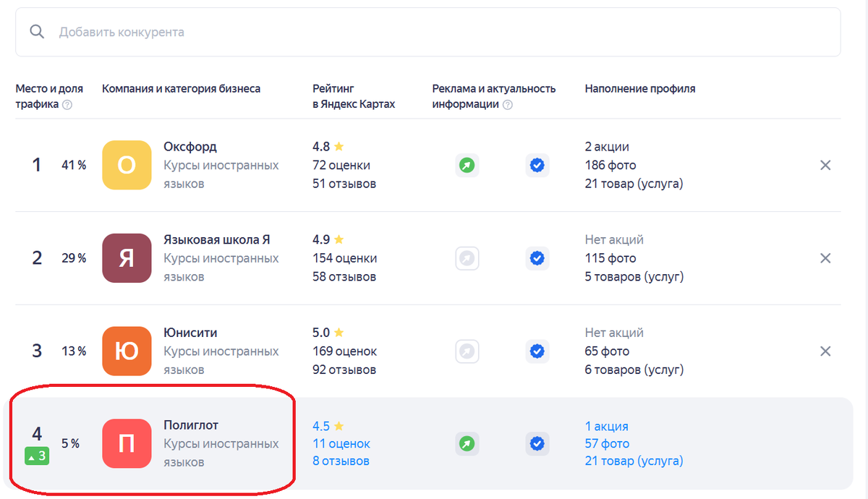
Task: Click '169 оценок' in Юнисити row
Action: [344, 351]
